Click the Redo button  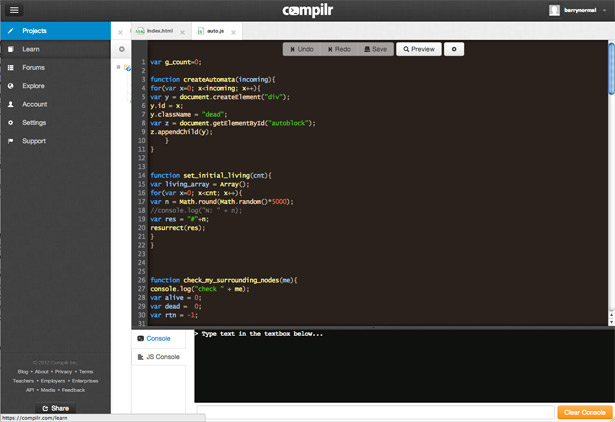click(340, 49)
